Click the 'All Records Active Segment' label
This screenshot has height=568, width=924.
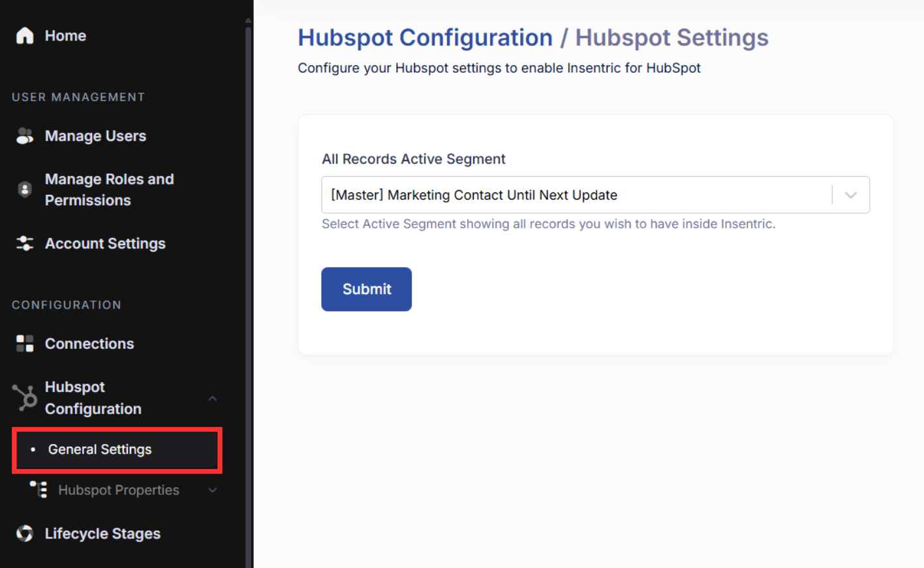(414, 159)
